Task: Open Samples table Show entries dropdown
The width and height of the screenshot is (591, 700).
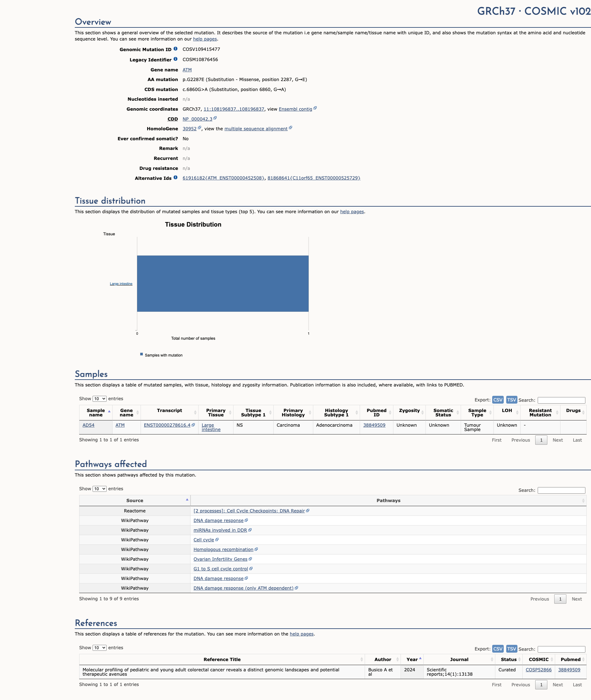Action: (x=99, y=399)
